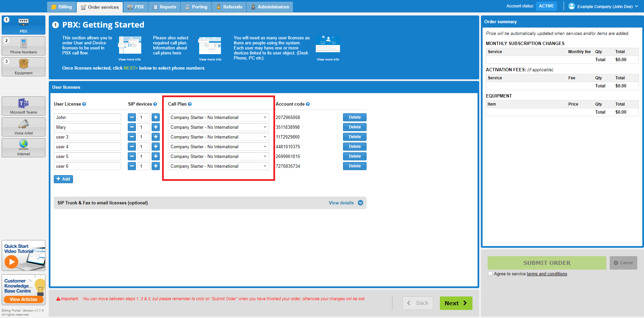Add a new user license
The image size is (644, 318).
coord(63,179)
